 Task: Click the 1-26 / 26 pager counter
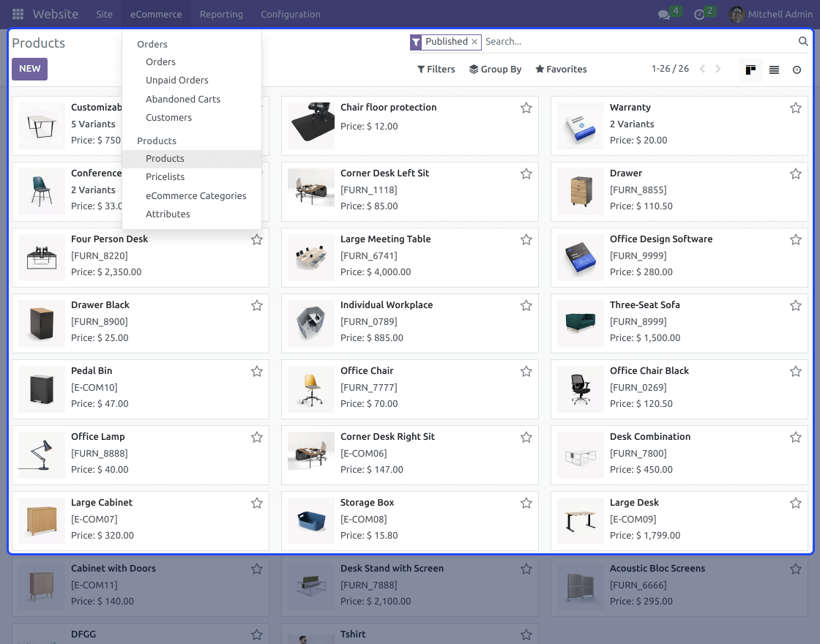670,69
